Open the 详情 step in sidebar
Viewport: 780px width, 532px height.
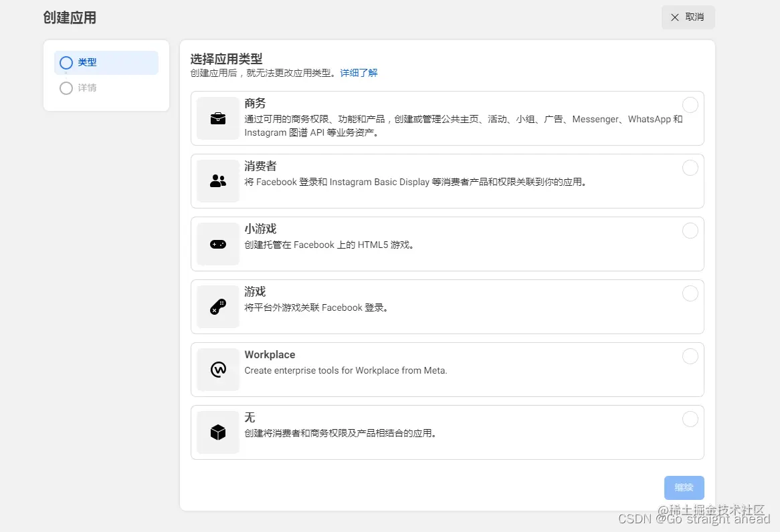106,88
